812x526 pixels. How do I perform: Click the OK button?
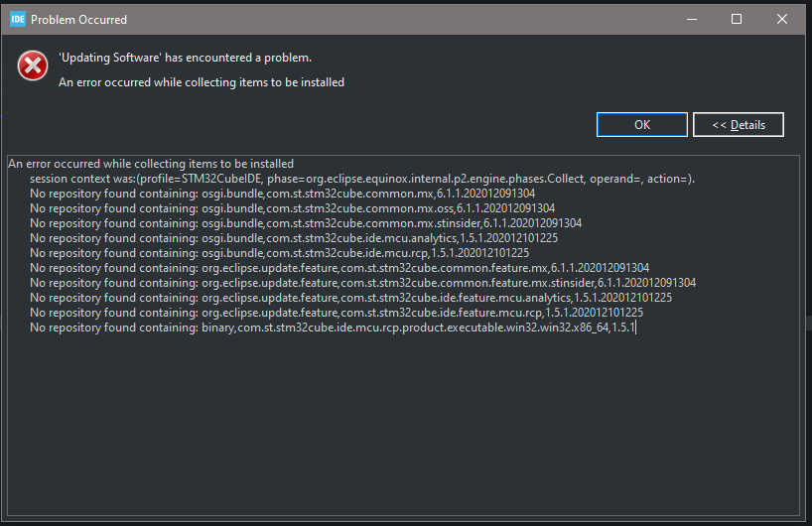coord(641,124)
